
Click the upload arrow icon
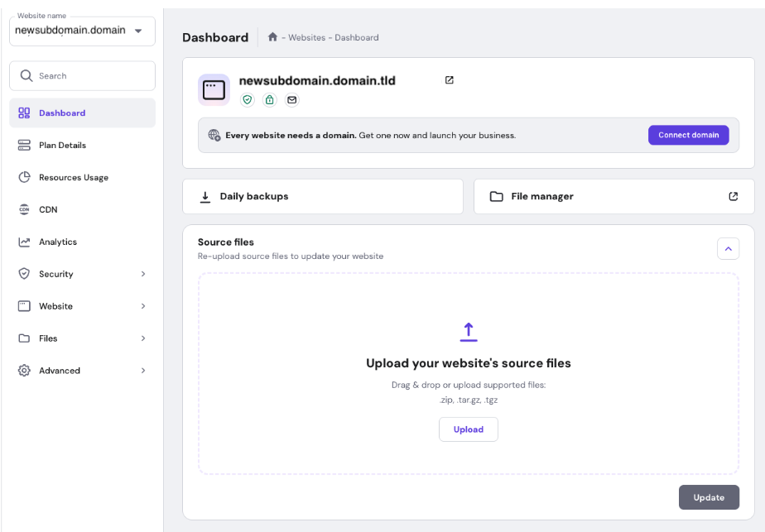click(469, 332)
